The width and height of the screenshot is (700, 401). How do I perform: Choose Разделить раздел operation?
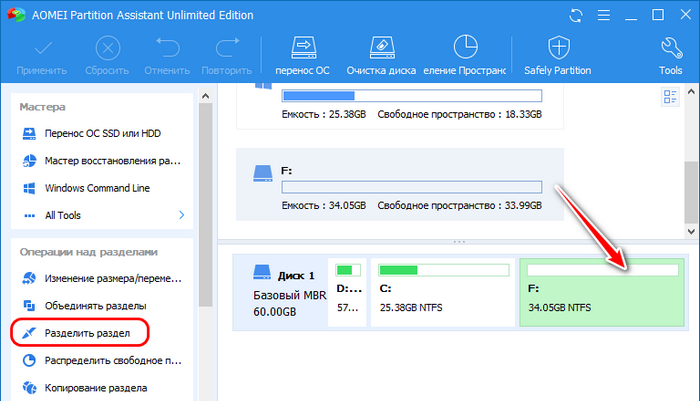click(x=87, y=333)
